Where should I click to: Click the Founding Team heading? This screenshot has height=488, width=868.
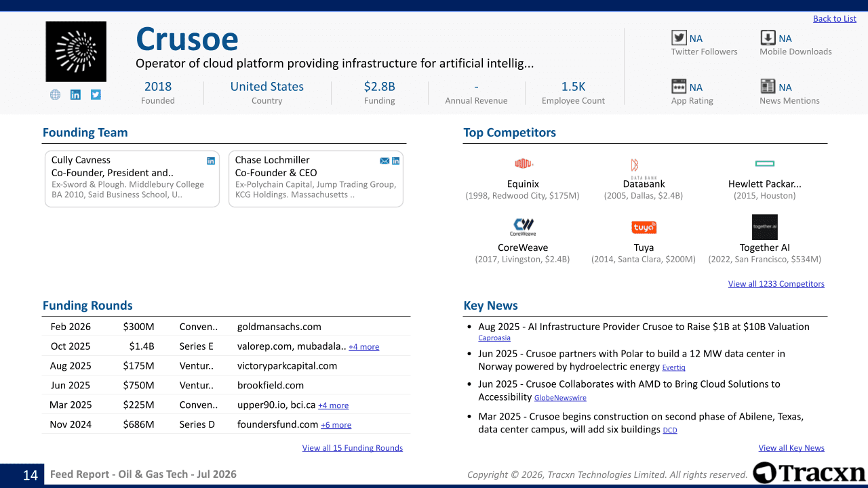click(x=85, y=133)
